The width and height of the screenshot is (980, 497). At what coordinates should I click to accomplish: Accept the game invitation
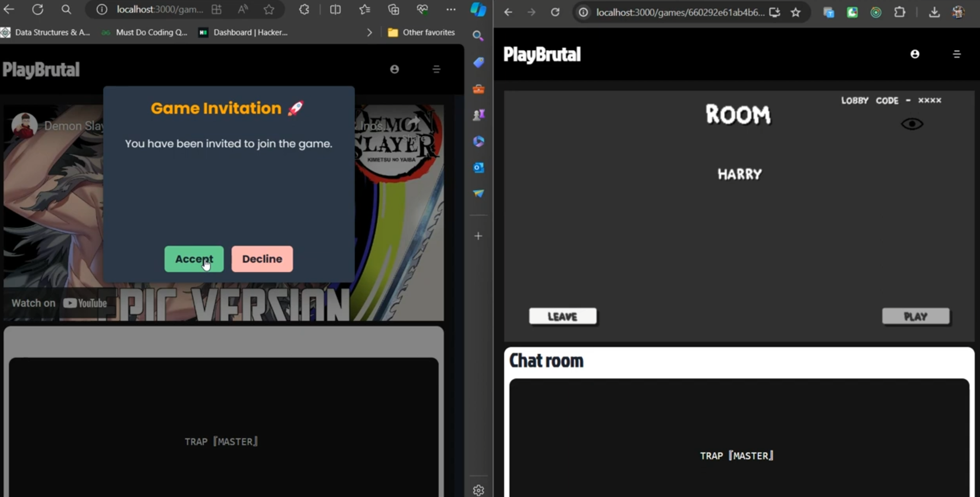pos(194,259)
